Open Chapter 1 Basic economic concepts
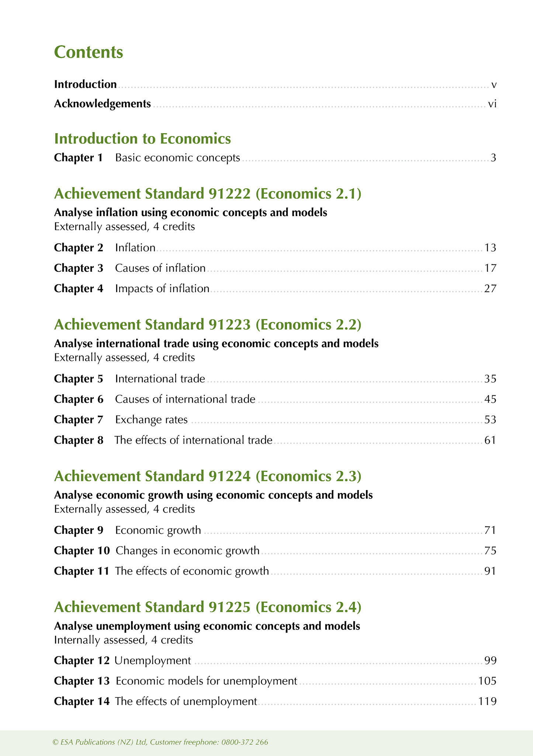This screenshot has width=533, height=756. click(x=177, y=158)
